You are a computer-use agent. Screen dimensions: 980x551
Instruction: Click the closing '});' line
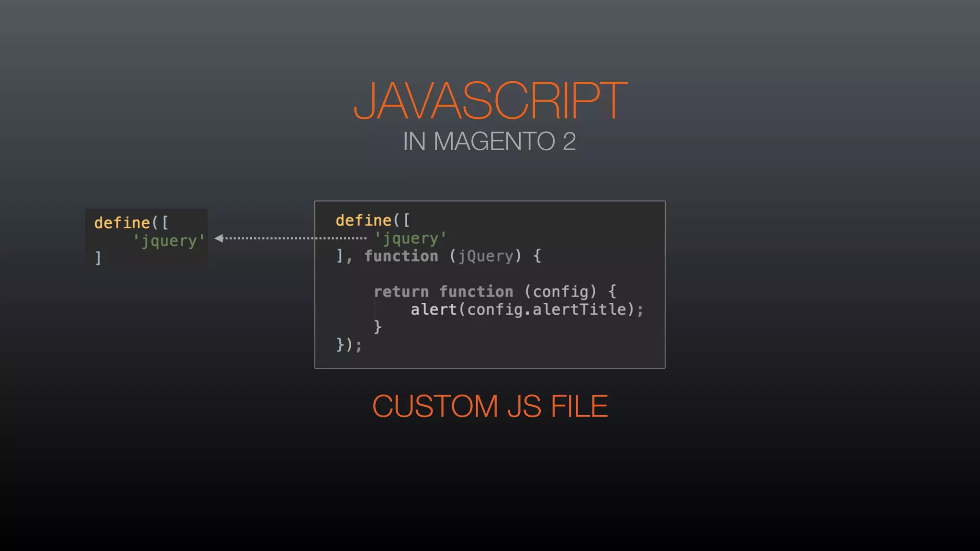click(349, 344)
